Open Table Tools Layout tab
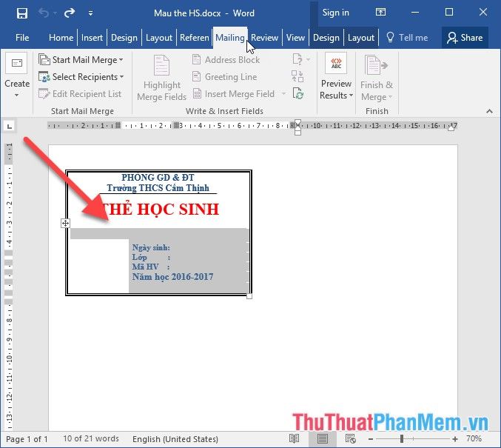The width and height of the screenshot is (501, 448). point(360,38)
